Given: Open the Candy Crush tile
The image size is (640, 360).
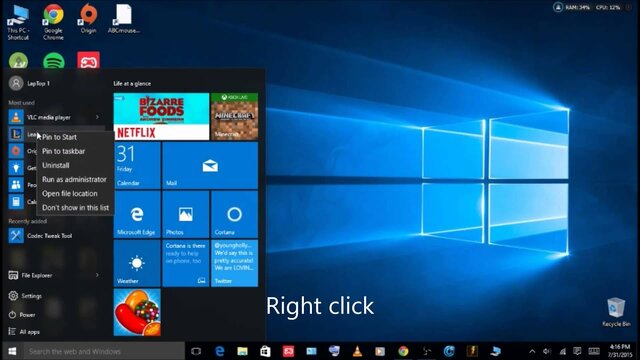Looking at the screenshot, I should click(137, 312).
